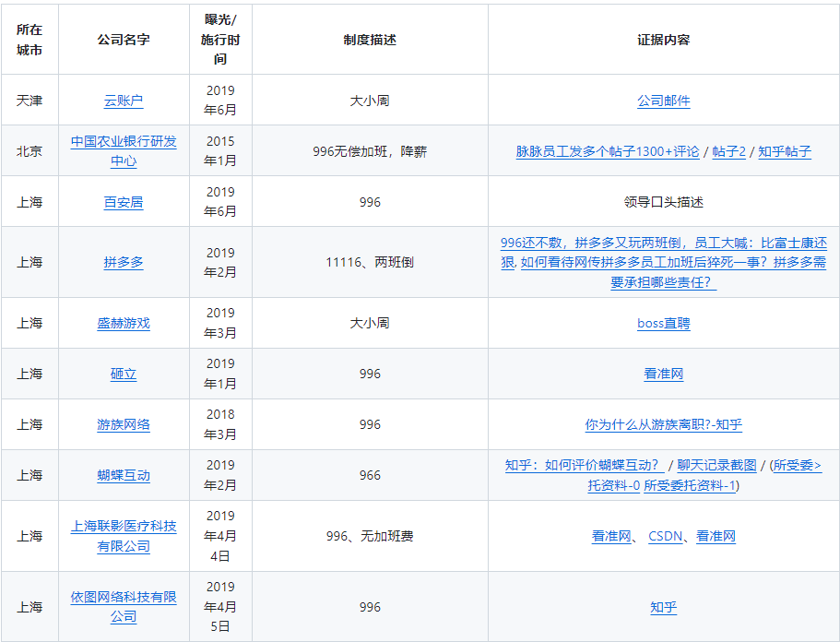The height and width of the screenshot is (642, 840).
Task: Select the 大小周 cell in 盛赫游戏 row
Action: click(370, 323)
